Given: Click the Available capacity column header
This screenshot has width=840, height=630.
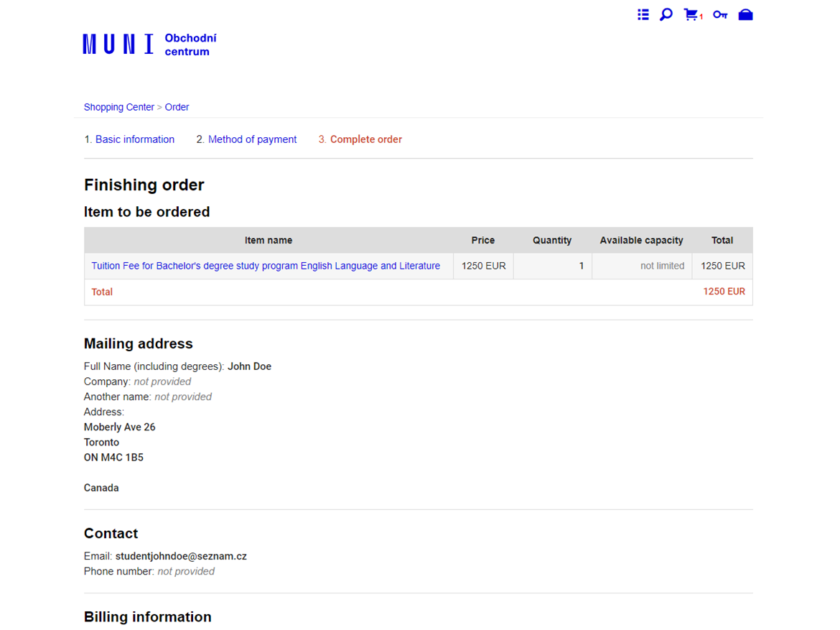Looking at the screenshot, I should (641, 241).
